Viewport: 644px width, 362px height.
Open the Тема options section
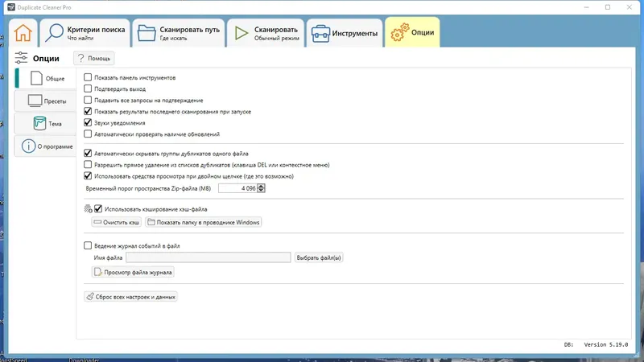46,124
